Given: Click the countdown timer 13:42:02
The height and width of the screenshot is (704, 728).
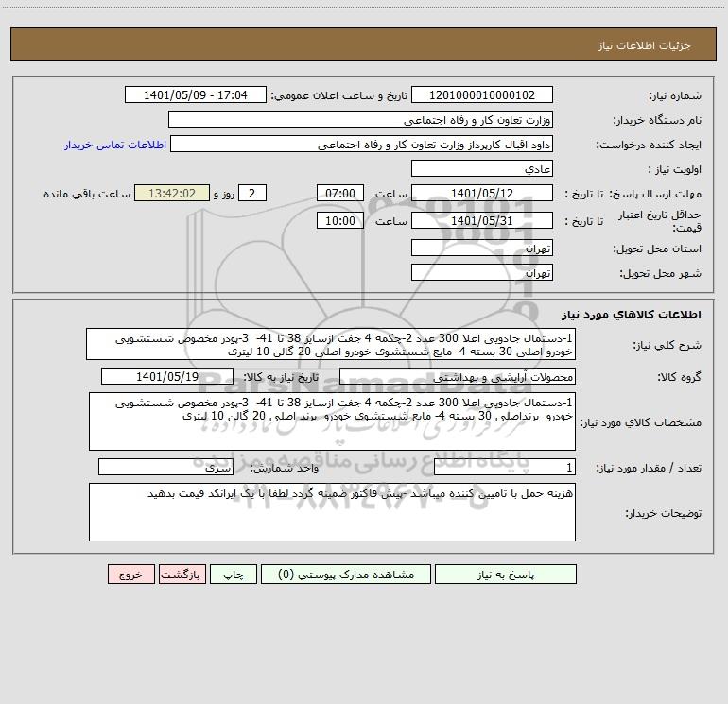Looking at the screenshot, I should 172,193.
